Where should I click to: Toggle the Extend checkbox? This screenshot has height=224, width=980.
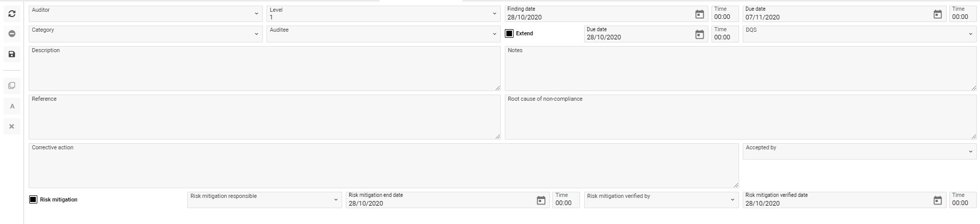(x=509, y=33)
